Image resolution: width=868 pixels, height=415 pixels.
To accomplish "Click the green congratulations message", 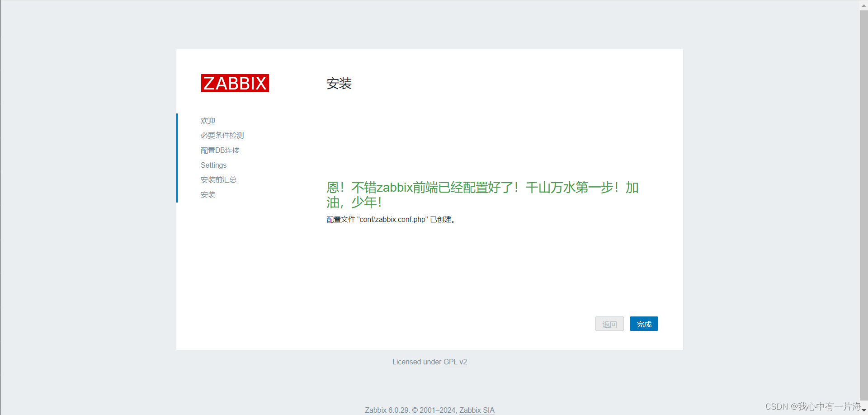I will [x=482, y=194].
